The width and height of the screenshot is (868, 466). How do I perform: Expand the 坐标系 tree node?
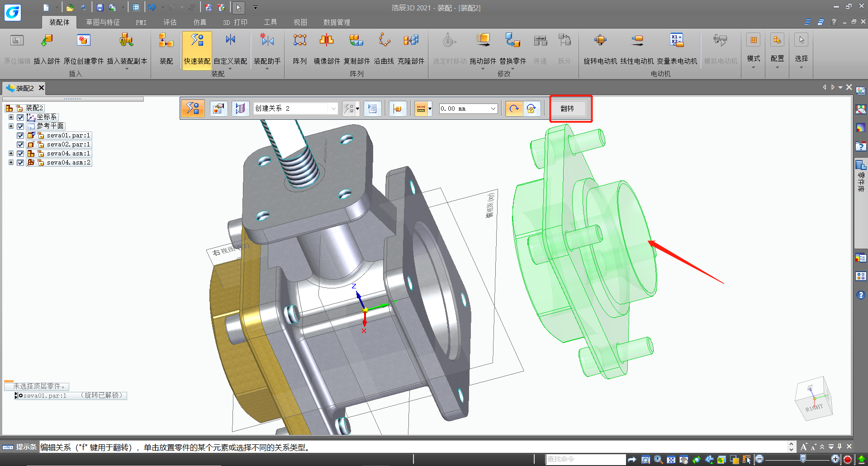[11, 117]
